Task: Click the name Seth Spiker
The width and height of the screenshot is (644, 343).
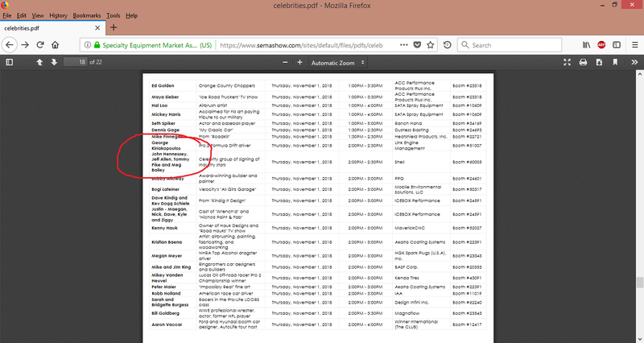Action: pyautogui.click(x=163, y=123)
